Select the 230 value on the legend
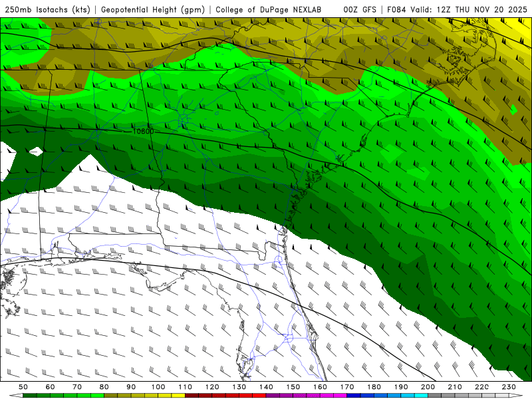The width and height of the screenshot is (532, 399). coord(509,387)
